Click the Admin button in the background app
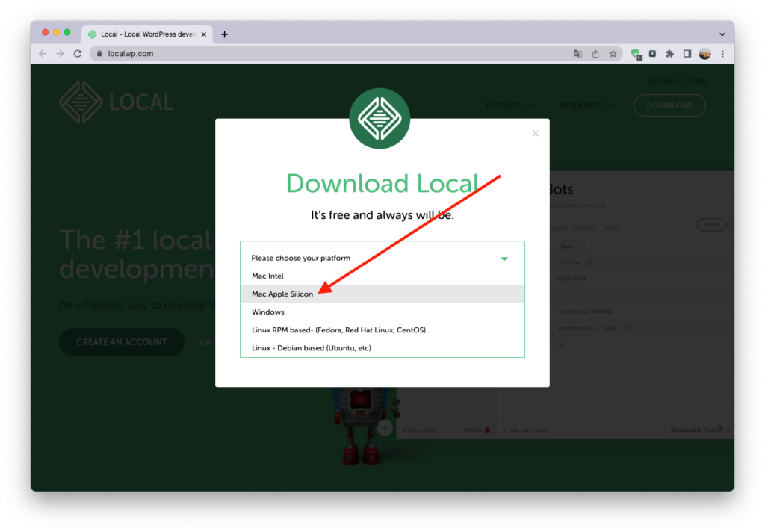 coord(711,224)
